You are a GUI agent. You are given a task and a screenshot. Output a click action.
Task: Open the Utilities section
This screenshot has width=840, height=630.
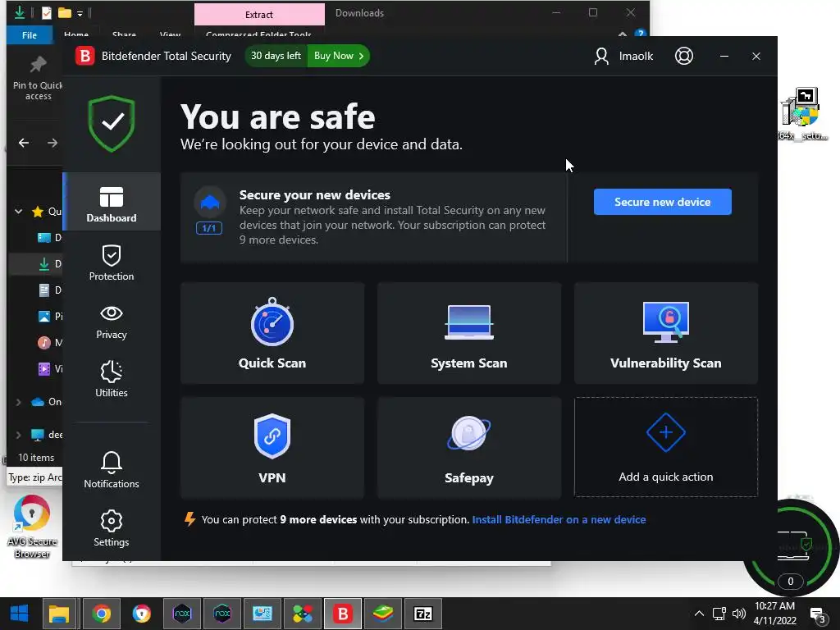pyautogui.click(x=112, y=379)
